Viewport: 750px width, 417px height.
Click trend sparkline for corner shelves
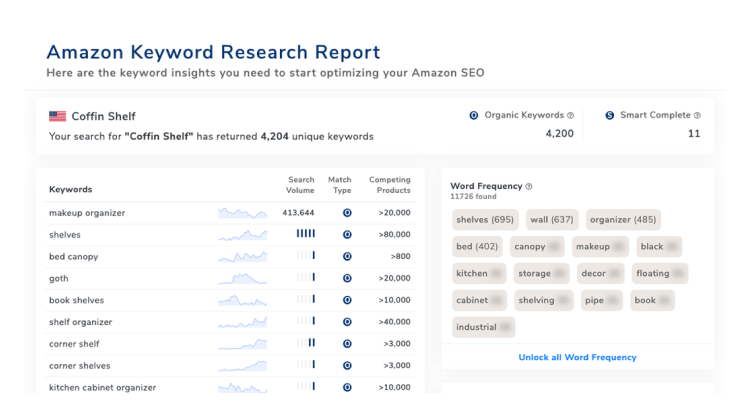[243, 365]
